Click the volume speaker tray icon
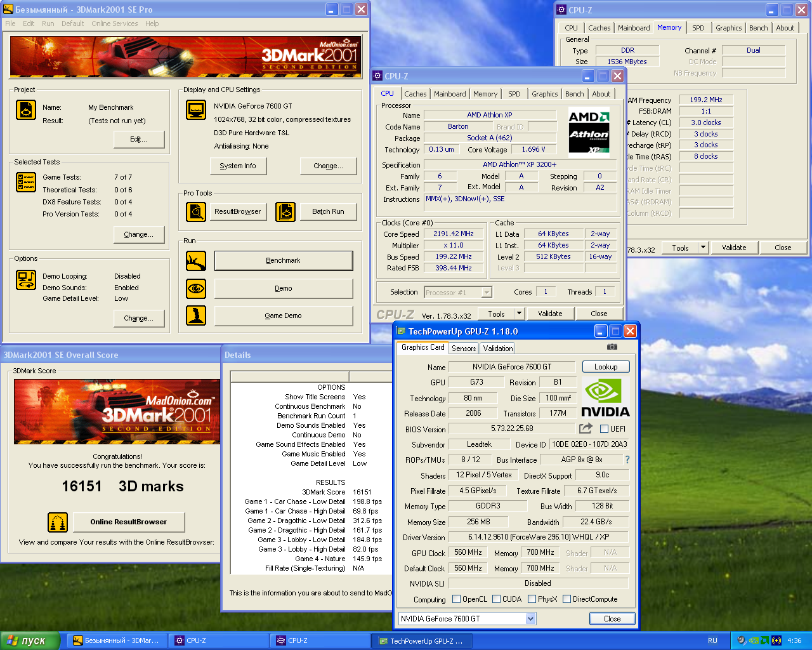 [x=742, y=640]
